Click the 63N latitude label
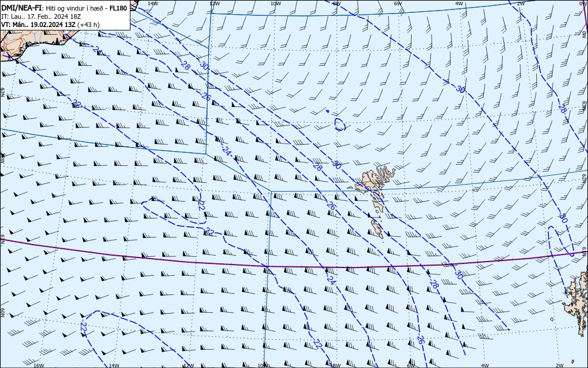Viewport: 588px width, 368px height. (2, 92)
